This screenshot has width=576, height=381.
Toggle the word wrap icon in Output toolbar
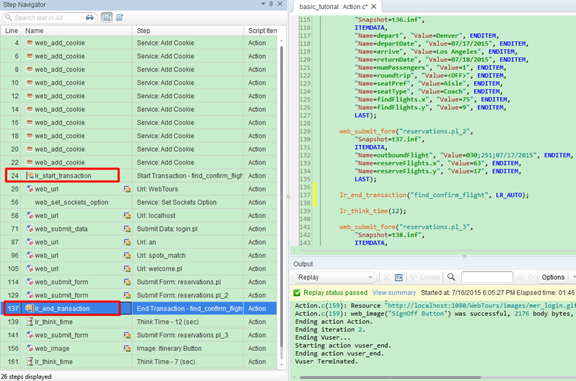point(399,277)
